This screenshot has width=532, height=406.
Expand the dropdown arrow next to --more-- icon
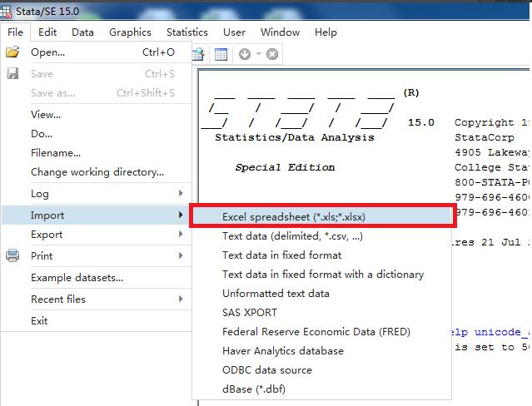tap(259, 53)
